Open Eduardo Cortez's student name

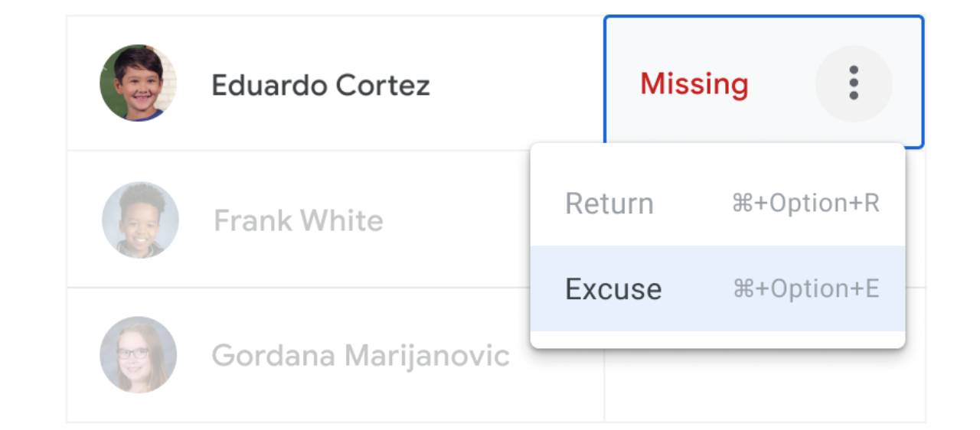pos(321,85)
